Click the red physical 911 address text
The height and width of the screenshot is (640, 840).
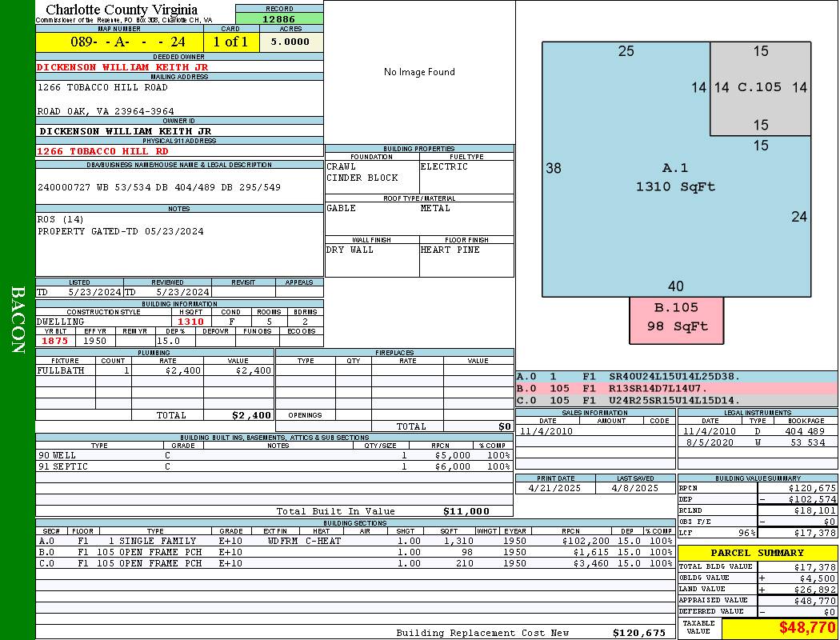(x=102, y=151)
